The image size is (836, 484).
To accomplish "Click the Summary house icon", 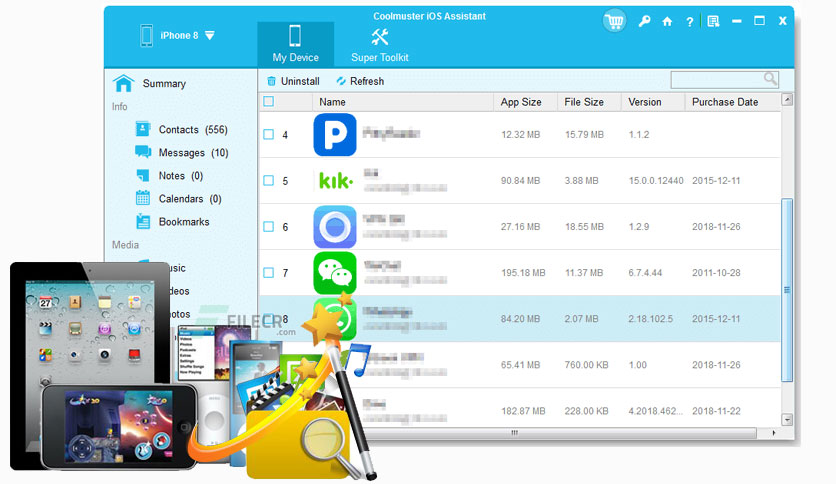I will click(123, 83).
